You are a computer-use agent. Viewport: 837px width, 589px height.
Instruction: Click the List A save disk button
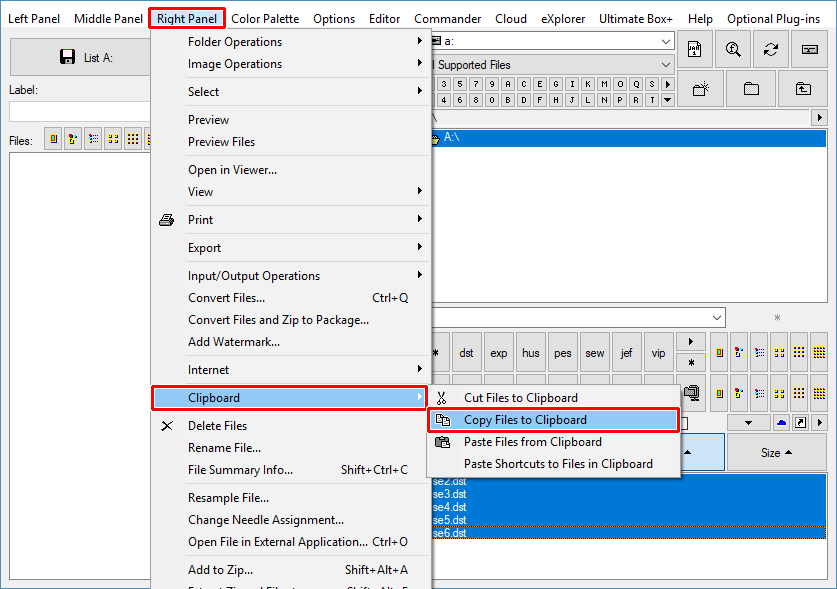tap(80, 57)
